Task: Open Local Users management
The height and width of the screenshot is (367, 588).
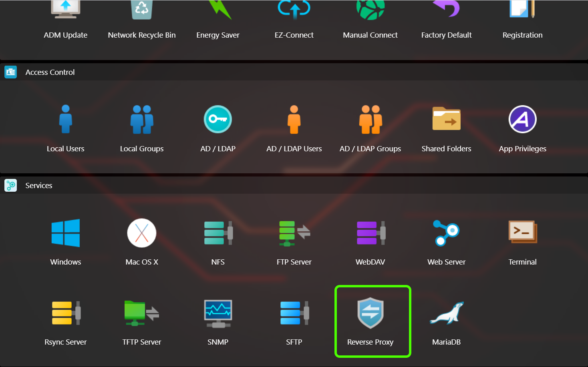Action: click(x=66, y=129)
